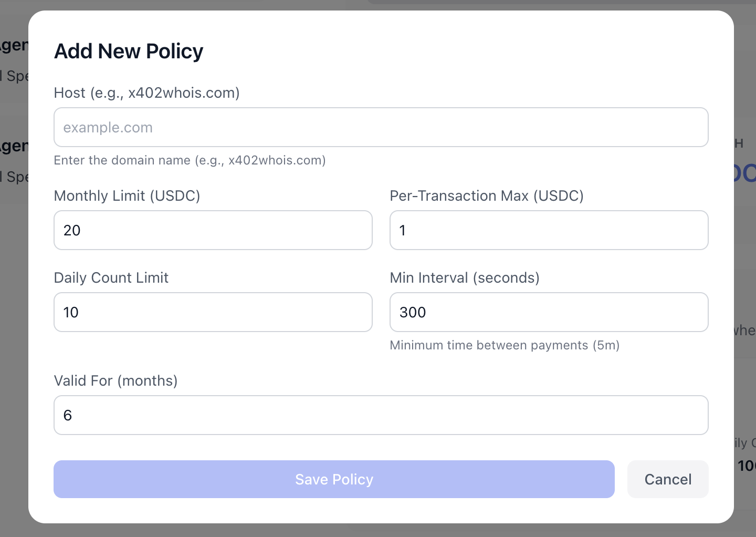Screen dimensions: 756x537
Task: Click the minimum time between payments hint
Action: click(x=505, y=345)
